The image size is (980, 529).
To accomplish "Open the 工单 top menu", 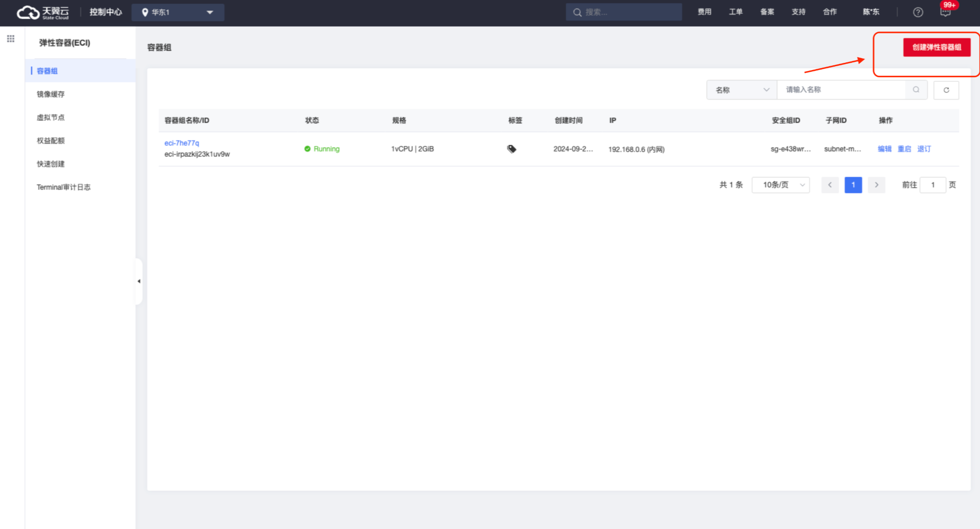I will click(736, 12).
